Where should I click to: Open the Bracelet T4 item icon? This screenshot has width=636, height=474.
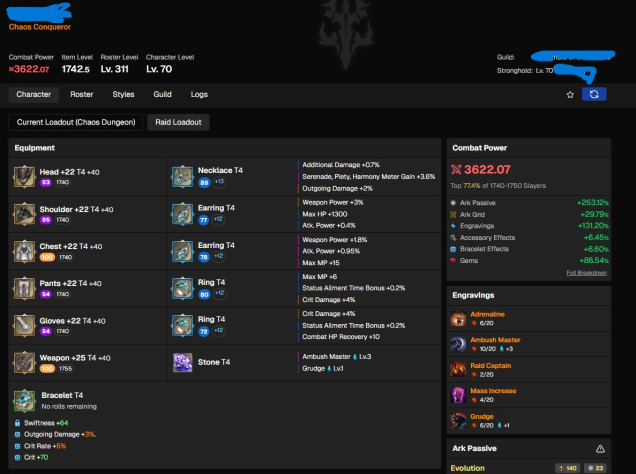(x=23, y=400)
